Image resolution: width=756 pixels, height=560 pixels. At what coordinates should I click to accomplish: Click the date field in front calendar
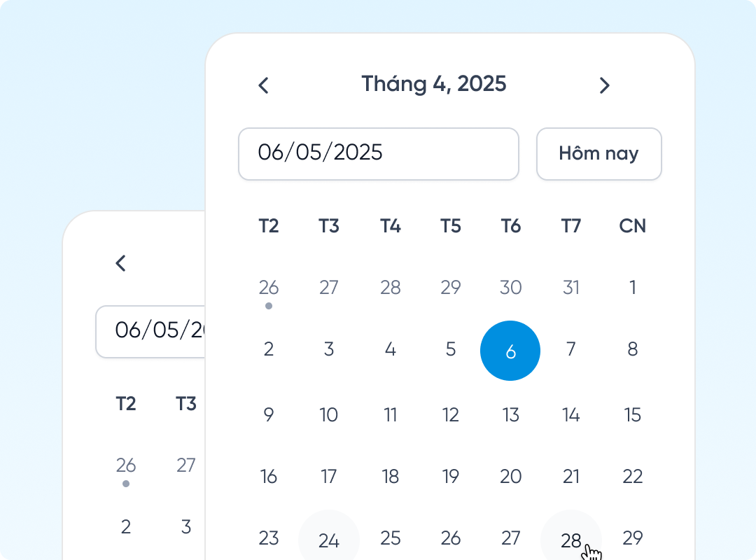tap(378, 153)
